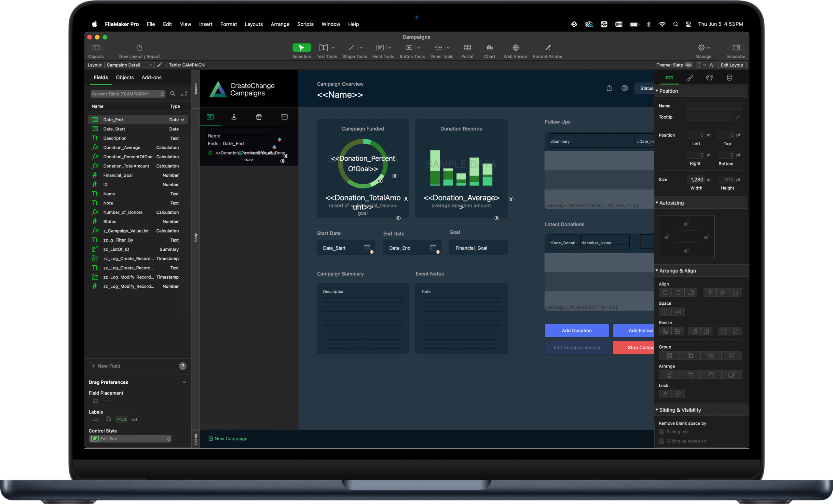Open the Inspector Data tab
The height and width of the screenshot is (504, 833).
(x=729, y=78)
